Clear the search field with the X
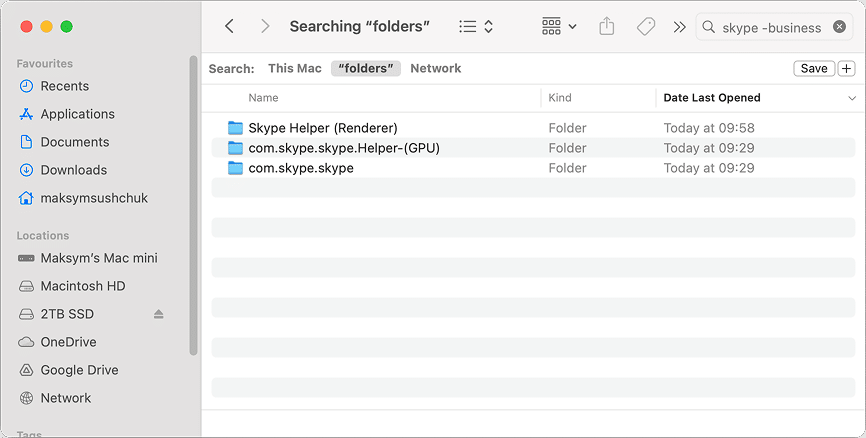The height and width of the screenshot is (438, 866). click(x=839, y=27)
